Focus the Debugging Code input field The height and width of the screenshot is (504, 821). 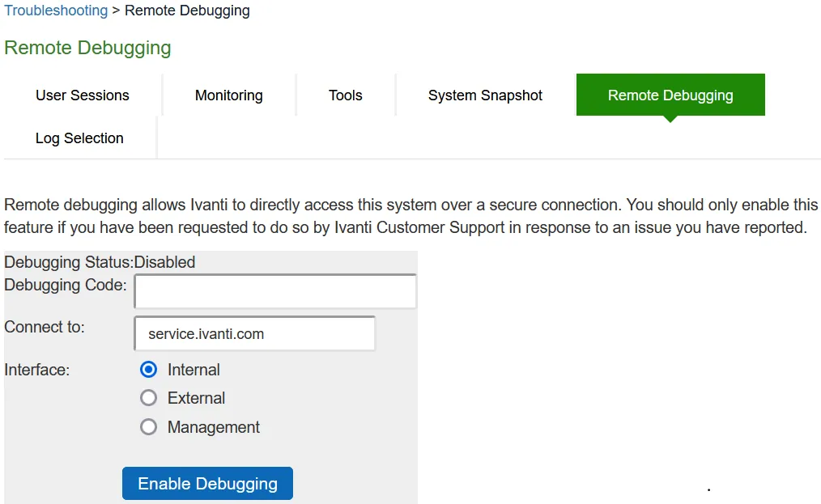click(275, 291)
